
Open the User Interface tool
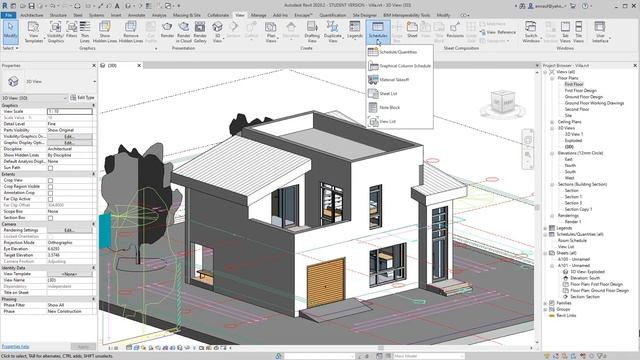point(600,32)
